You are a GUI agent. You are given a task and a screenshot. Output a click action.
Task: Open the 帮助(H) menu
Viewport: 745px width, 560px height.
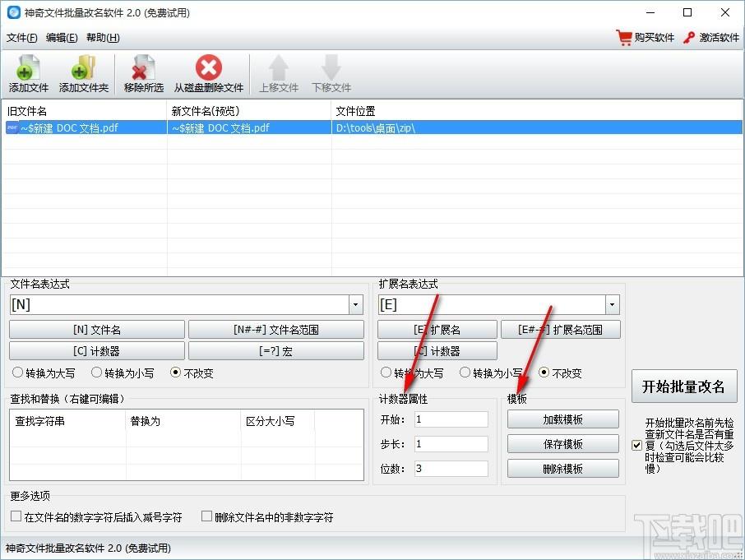(x=103, y=38)
